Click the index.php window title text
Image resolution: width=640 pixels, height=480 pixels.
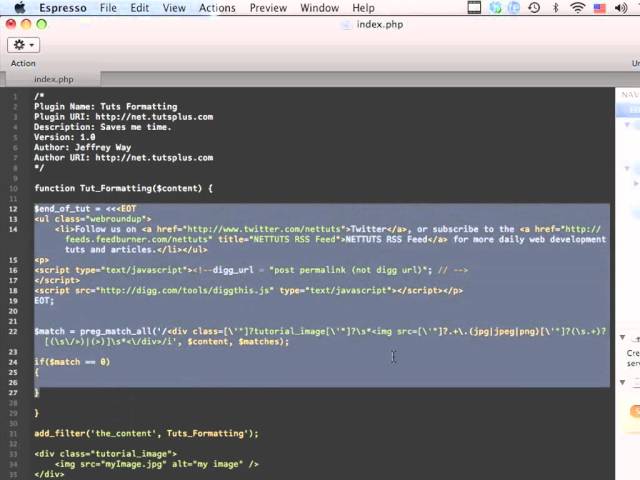[x=380, y=24]
